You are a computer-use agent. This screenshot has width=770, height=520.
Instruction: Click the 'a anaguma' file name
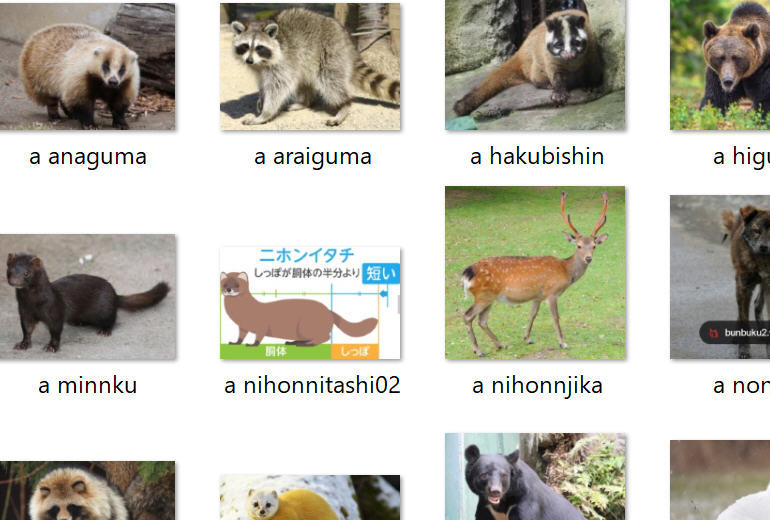pos(88,157)
